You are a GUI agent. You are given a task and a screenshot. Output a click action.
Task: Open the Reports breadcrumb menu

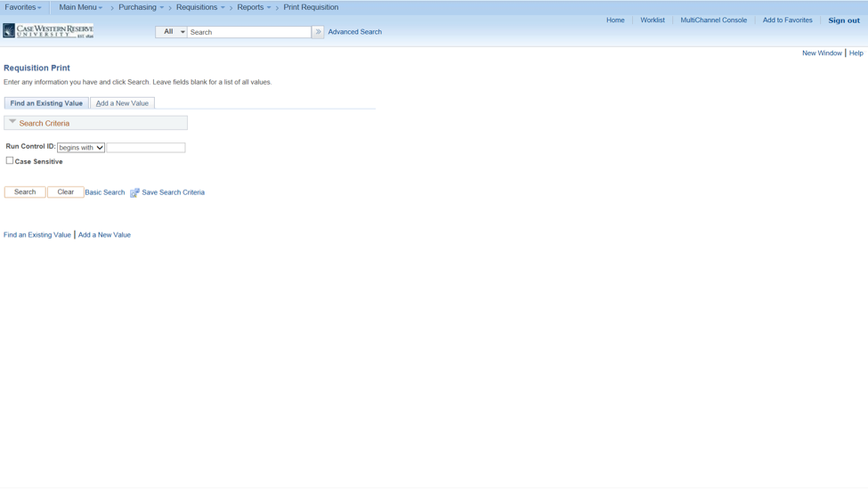[x=254, y=7]
